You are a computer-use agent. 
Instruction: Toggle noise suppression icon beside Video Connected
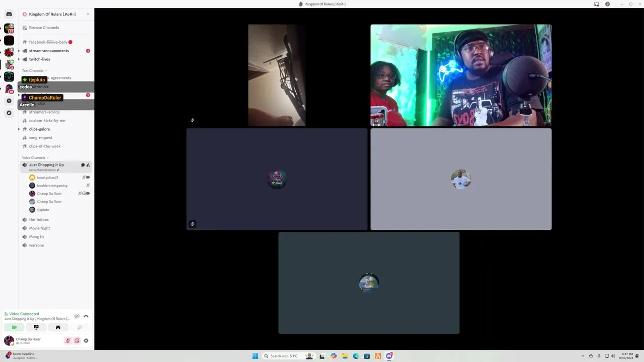click(77, 316)
